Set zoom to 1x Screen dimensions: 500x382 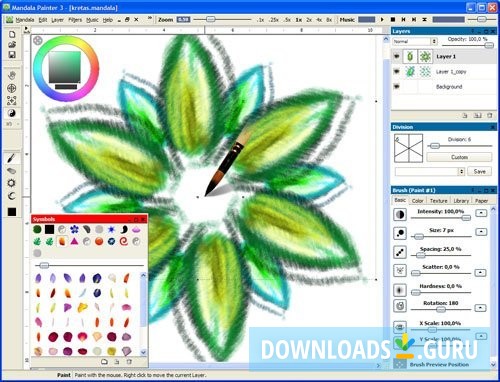click(299, 20)
